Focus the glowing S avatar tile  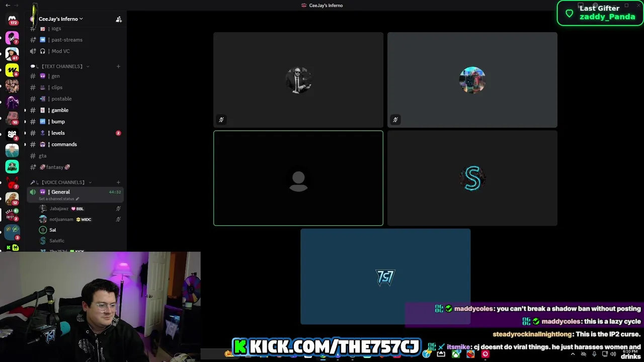[472, 178]
